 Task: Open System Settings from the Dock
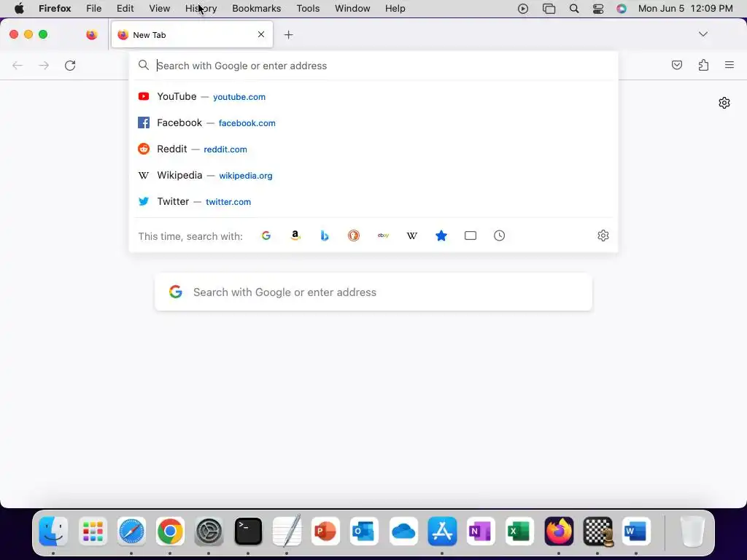(x=209, y=531)
